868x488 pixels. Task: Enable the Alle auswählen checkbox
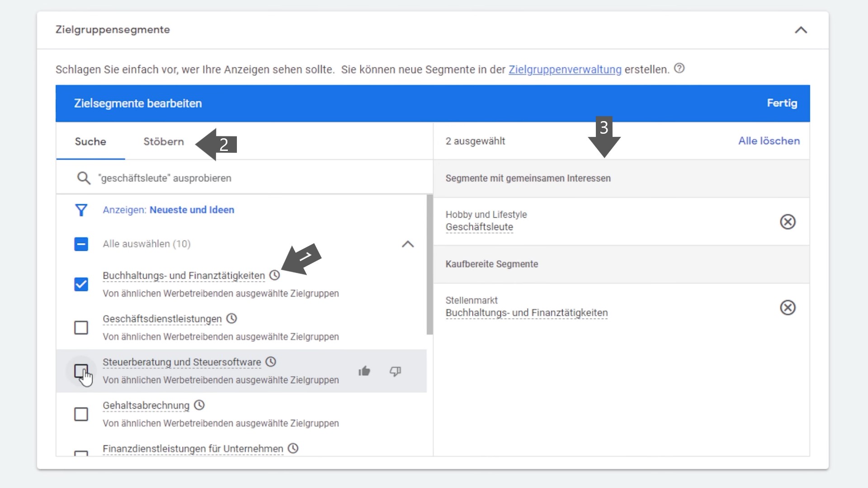coord(81,243)
